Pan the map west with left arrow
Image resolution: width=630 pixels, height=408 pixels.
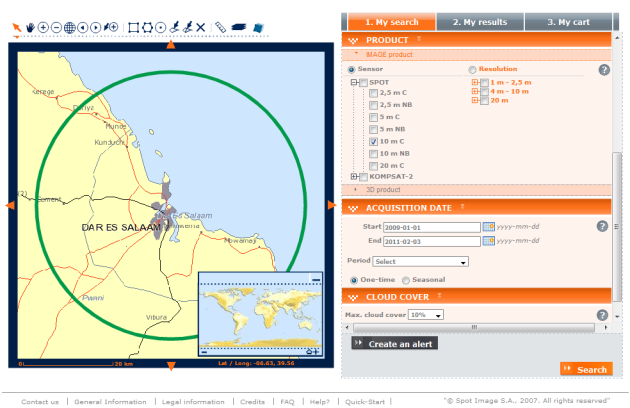click(10, 205)
